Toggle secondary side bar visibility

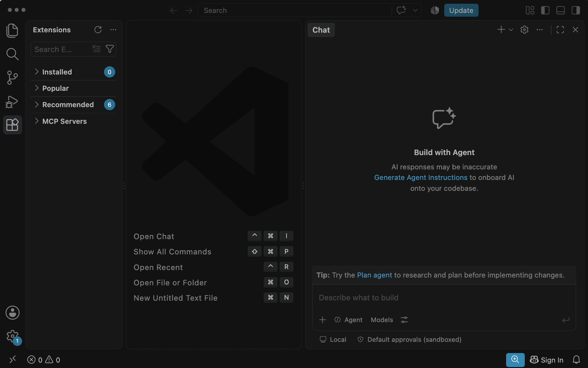coord(576,10)
